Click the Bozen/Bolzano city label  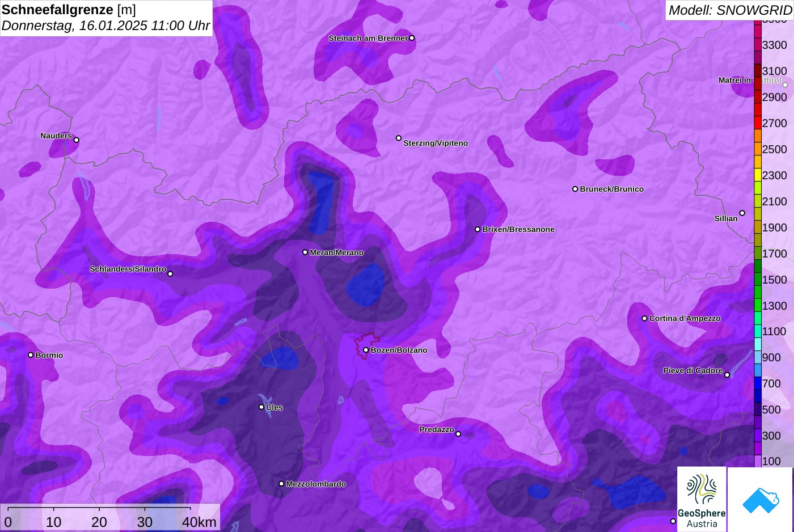[399, 350]
